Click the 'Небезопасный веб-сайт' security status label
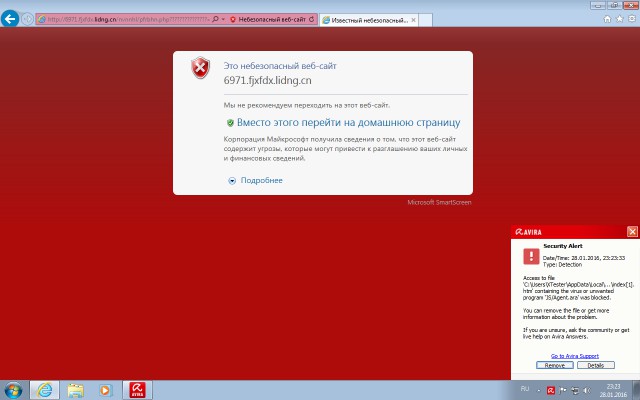The image size is (640, 400). click(x=272, y=19)
